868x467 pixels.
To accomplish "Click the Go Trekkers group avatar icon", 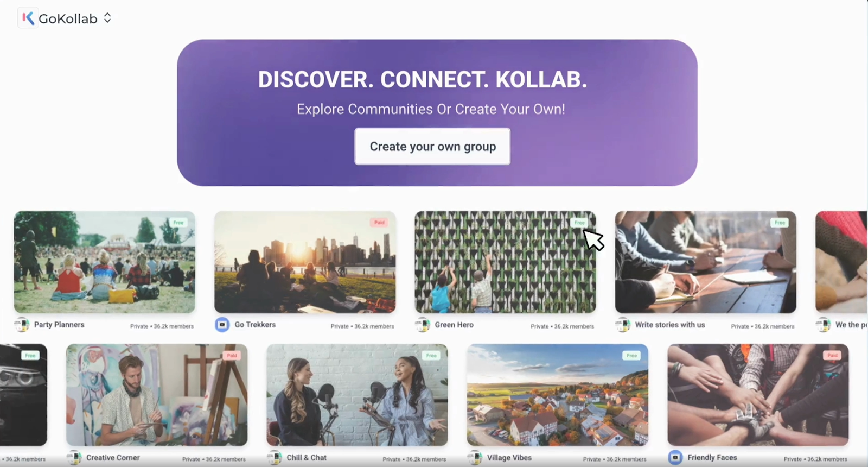I will [222, 325].
